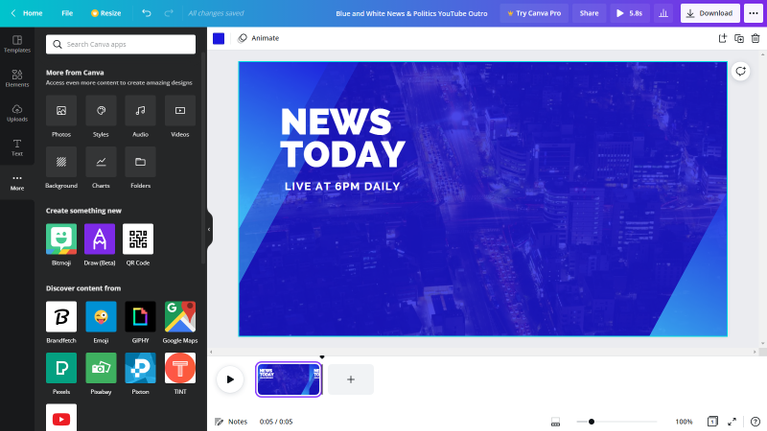Click the redo arrow icon

pyautogui.click(x=169, y=13)
